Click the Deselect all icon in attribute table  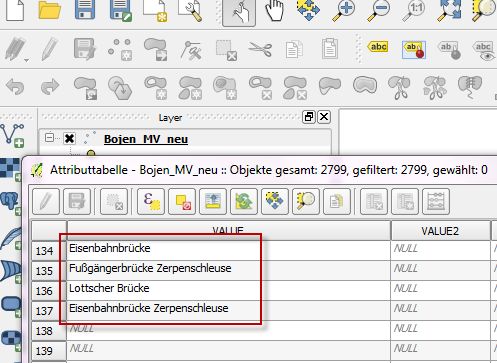pos(182,201)
